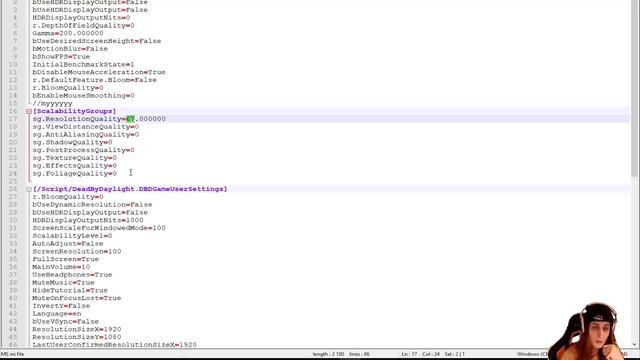Viewport: 640px width, 360px height.
Task: Click the sg.EffectsQuality=0 line
Action: pos(74,165)
